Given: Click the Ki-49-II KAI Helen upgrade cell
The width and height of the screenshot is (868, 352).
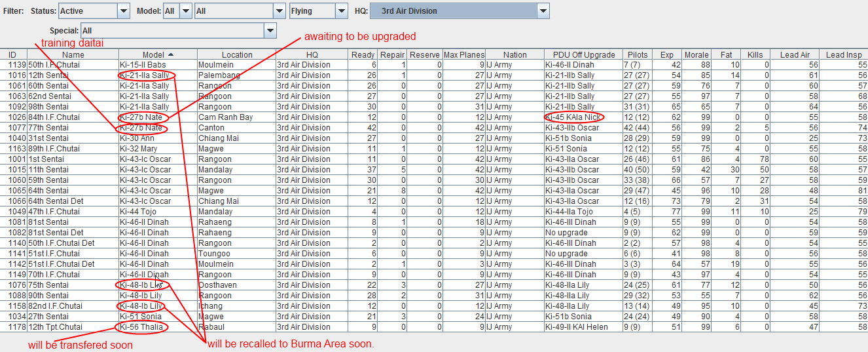Looking at the screenshot, I should click(x=583, y=327).
